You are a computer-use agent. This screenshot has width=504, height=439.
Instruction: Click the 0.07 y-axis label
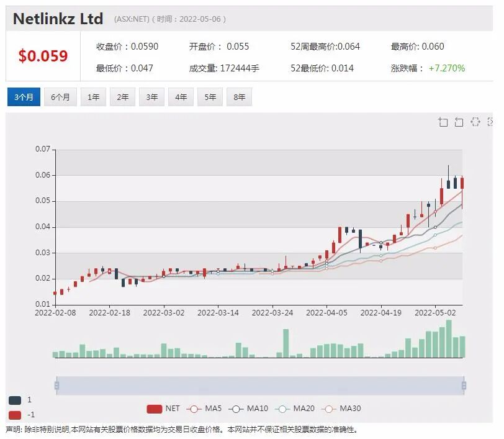tap(43, 149)
